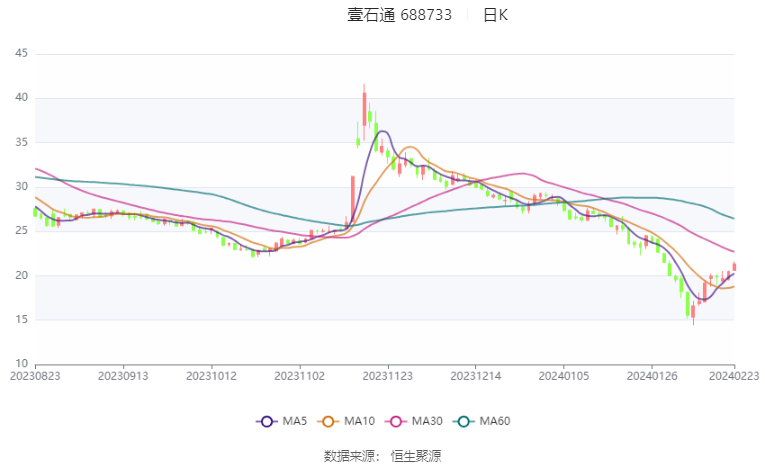Image resolution: width=765 pixels, height=465 pixels.
Task: Click the last red candlestick at 20240223
Action: point(734,266)
